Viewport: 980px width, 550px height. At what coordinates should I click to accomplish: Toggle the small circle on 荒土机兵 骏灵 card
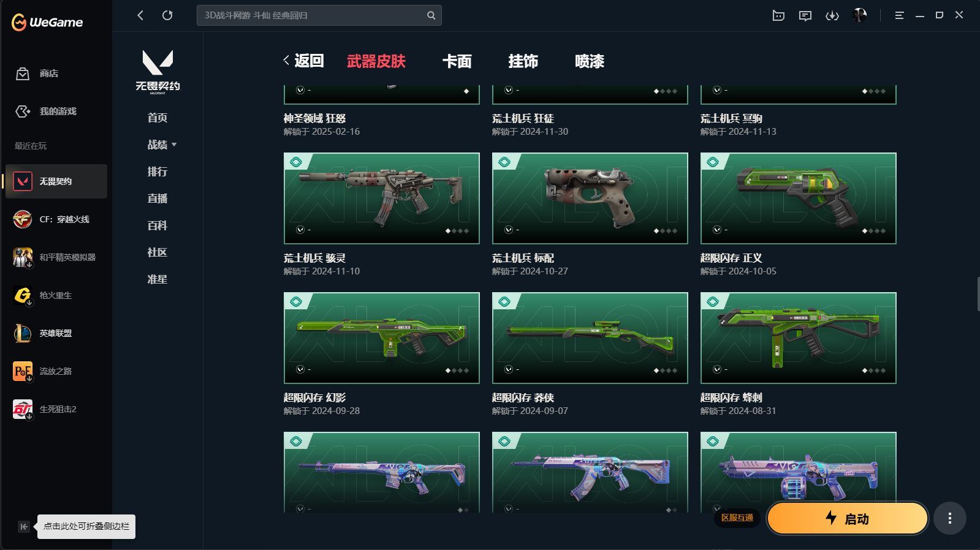pyautogui.click(x=300, y=230)
